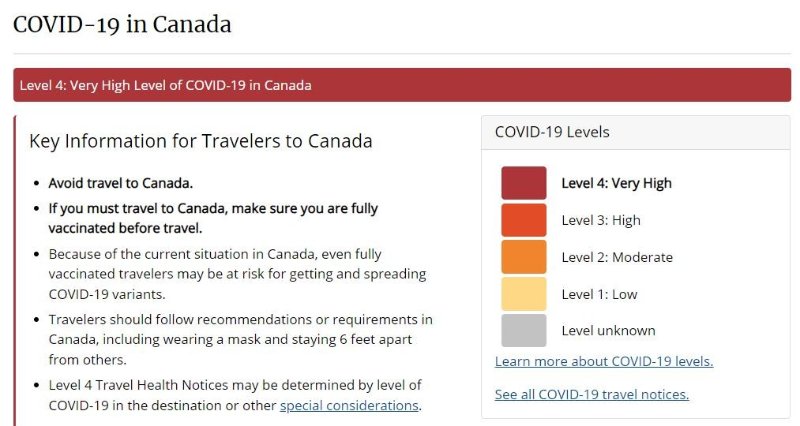Click the dark red Level 4 color swatch
The image size is (800, 426).
[523, 183]
